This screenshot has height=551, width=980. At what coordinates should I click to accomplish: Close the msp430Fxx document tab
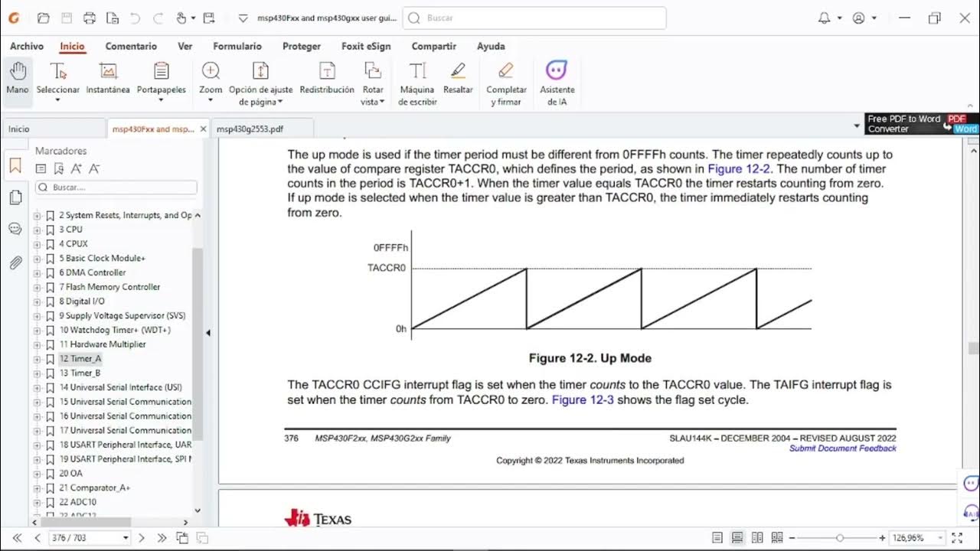(203, 129)
